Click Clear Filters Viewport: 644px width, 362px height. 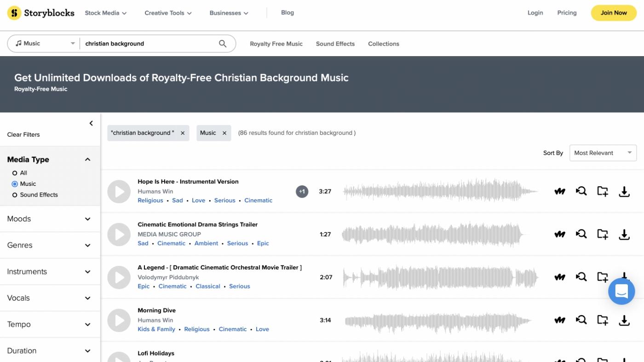point(23,135)
